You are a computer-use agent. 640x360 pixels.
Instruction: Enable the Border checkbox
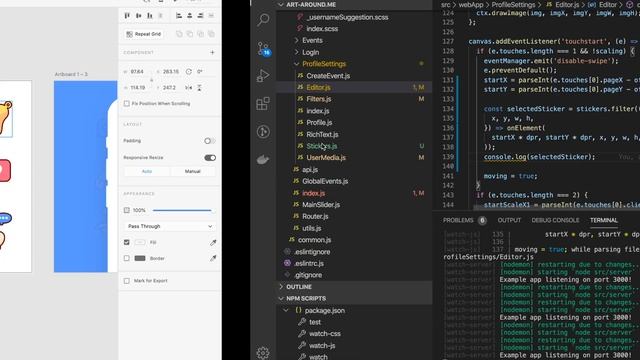127,258
